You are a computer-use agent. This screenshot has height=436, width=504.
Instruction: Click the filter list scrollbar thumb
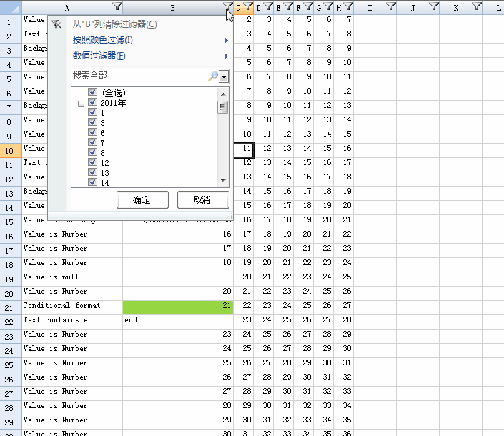click(x=222, y=107)
